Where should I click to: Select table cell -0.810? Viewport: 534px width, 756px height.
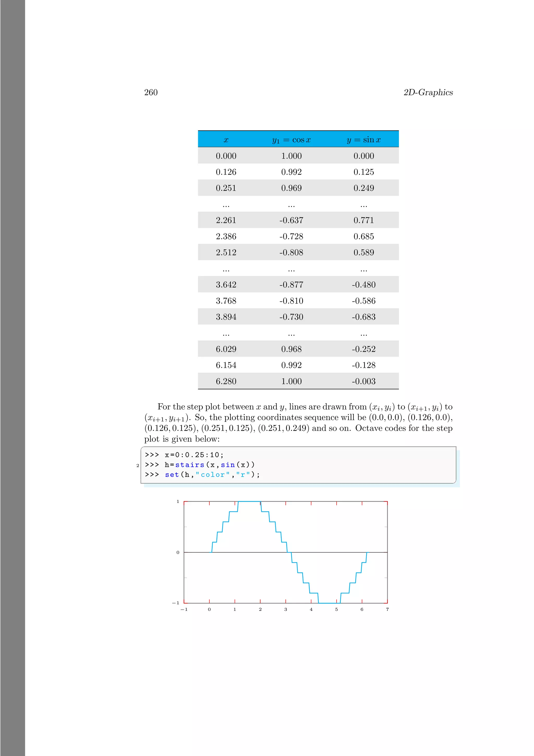pos(291,301)
